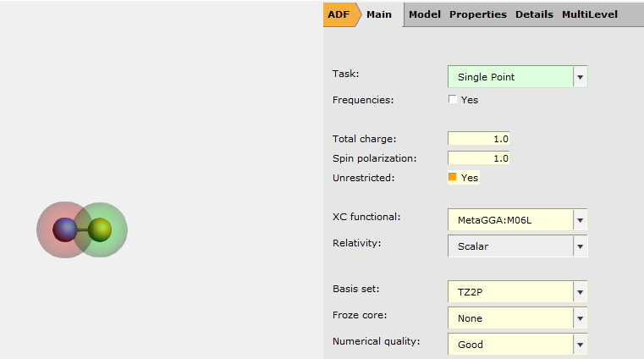Screen dimensions: 644x359
Task: Click the MetaGGA:M06L functional field
Action: click(x=510, y=220)
